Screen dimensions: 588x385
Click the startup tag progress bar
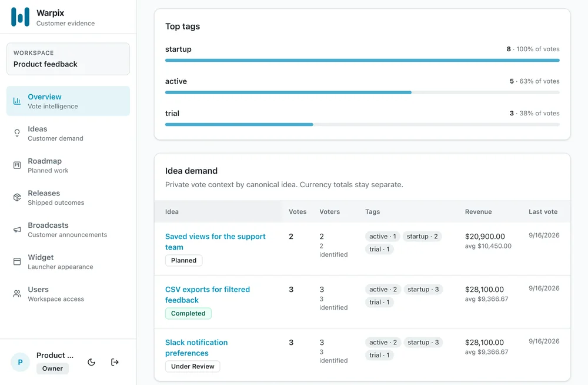pyautogui.click(x=362, y=60)
